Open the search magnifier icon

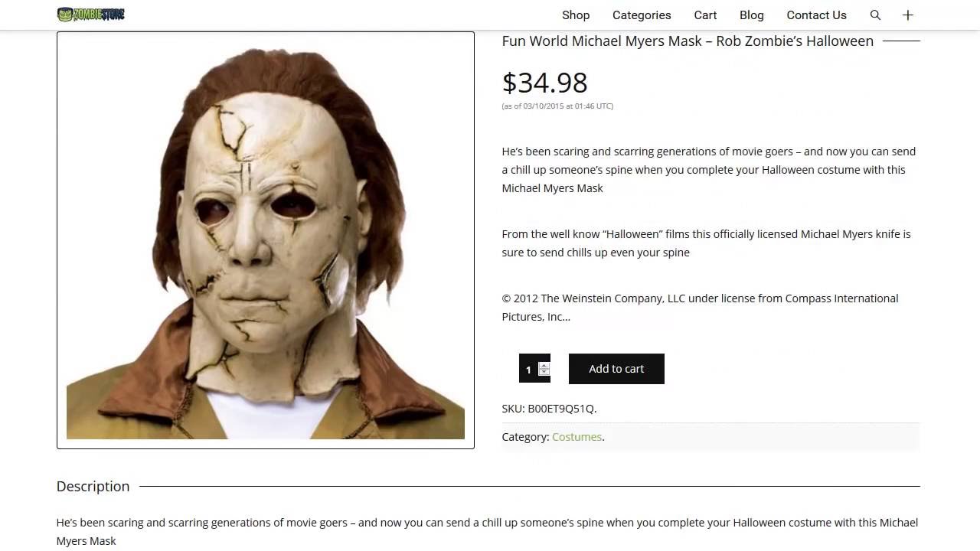(x=875, y=15)
